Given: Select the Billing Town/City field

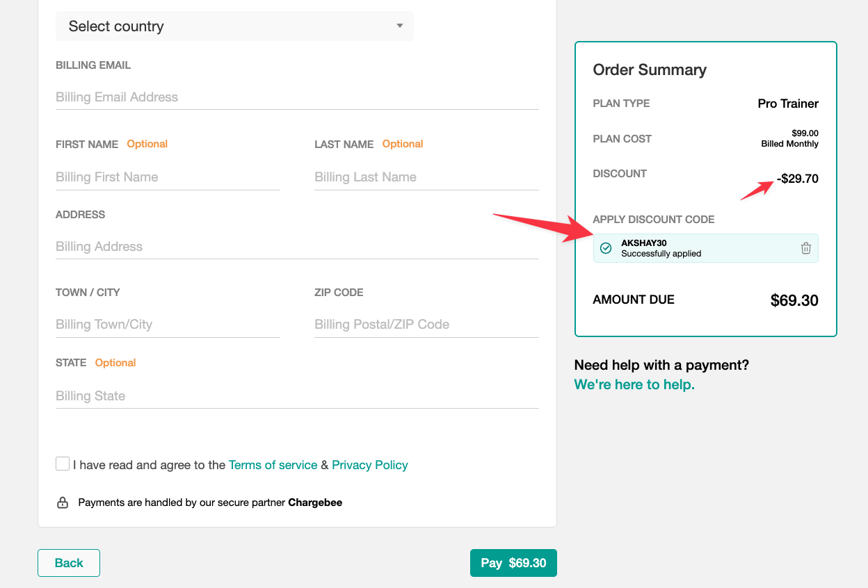Looking at the screenshot, I should tap(168, 325).
